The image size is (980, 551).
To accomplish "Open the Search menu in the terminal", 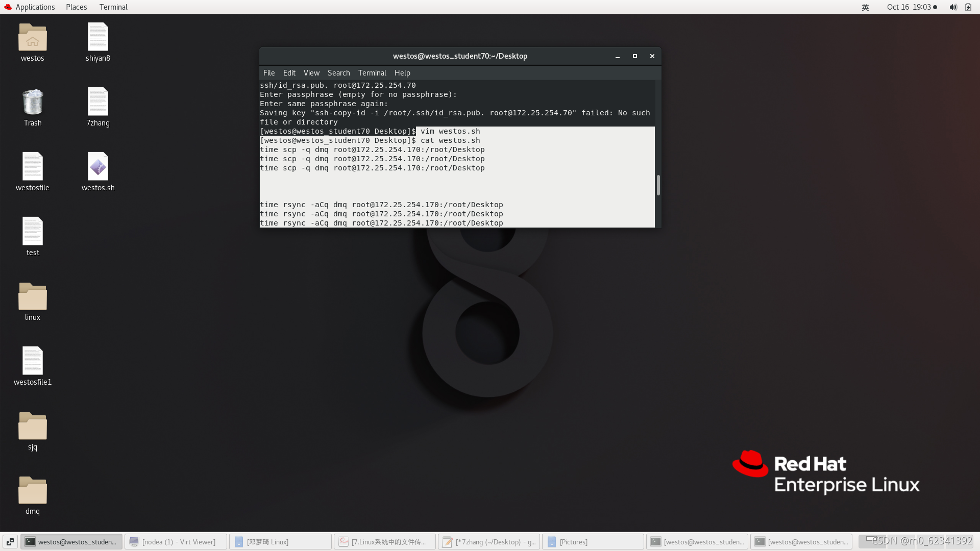I will [x=338, y=72].
